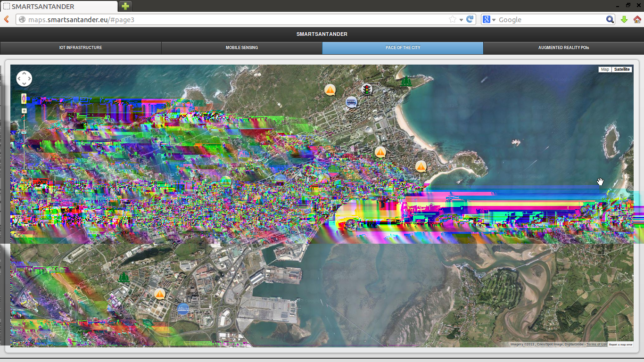This screenshot has height=362, width=644.
Task: Click the green trees park marker near the north beach
Action: pyautogui.click(x=406, y=81)
